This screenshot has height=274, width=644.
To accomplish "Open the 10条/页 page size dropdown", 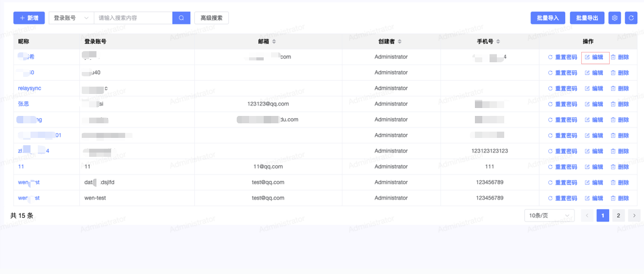I will tap(549, 215).
